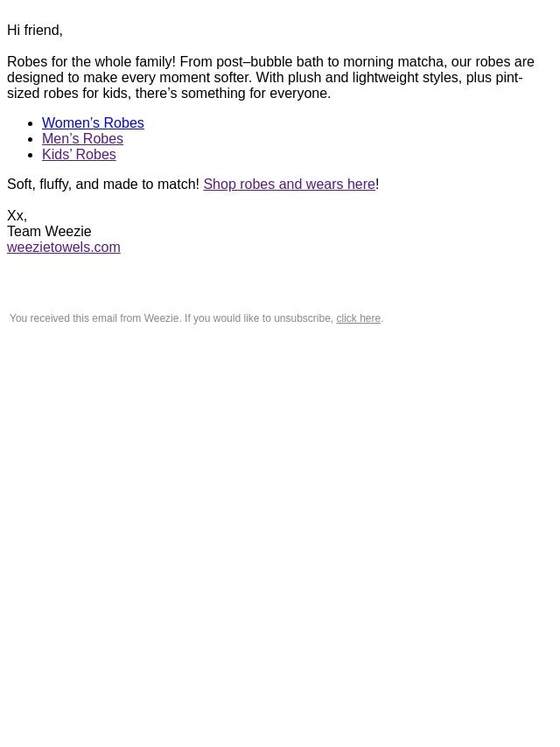The height and width of the screenshot is (747, 560).
Task: Click the 'Team Weezie' signature text
Action: point(49,232)
